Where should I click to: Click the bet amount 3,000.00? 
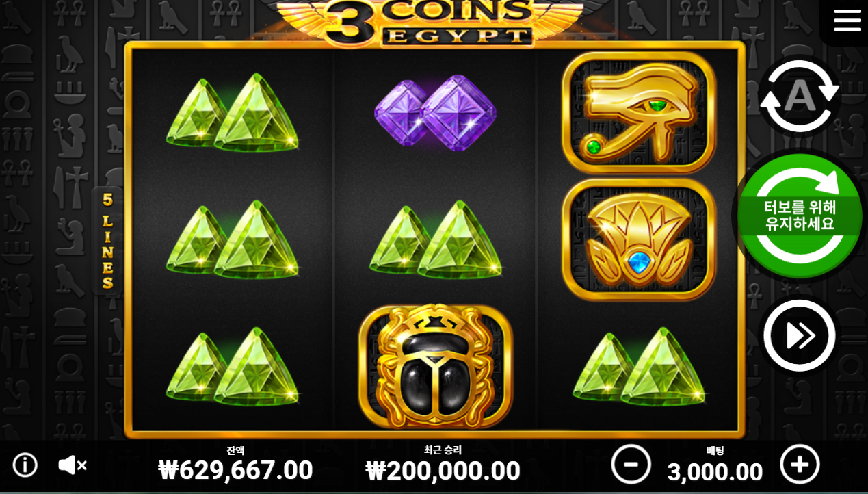pyautogui.click(x=715, y=472)
